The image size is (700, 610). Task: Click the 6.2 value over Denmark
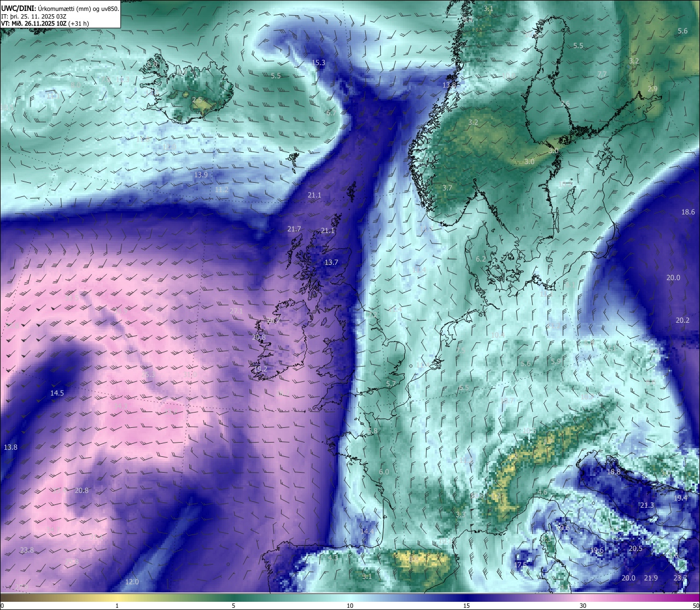(x=481, y=259)
